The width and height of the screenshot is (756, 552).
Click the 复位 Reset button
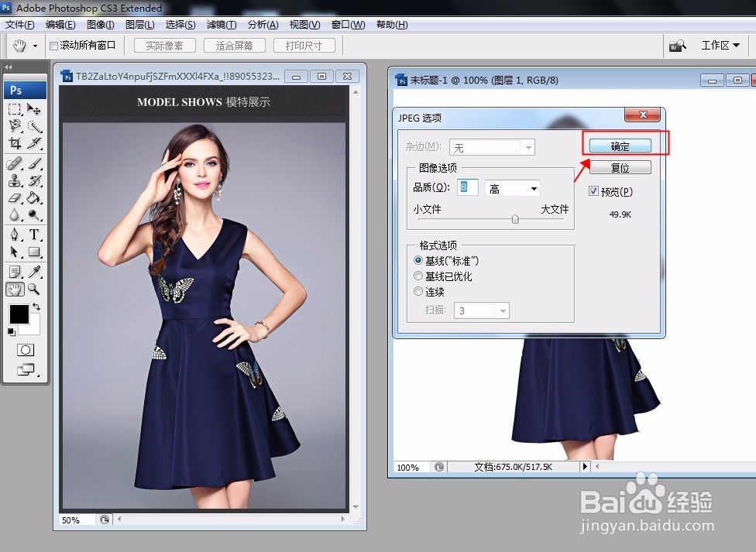pyautogui.click(x=620, y=168)
